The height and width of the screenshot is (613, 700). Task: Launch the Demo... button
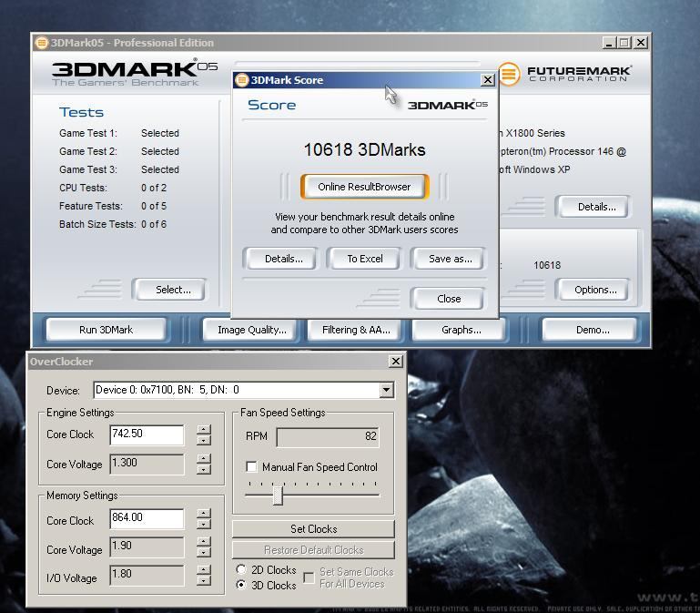(592, 330)
